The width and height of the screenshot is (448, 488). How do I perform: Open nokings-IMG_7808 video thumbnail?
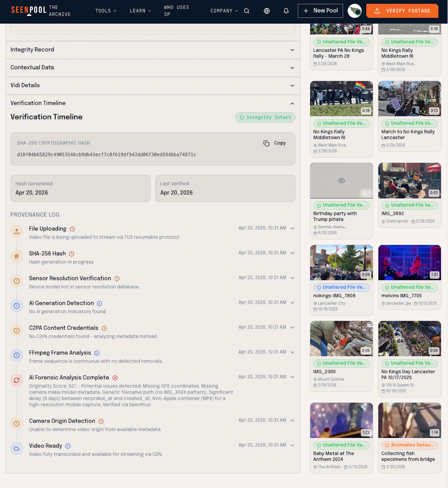coord(341,263)
